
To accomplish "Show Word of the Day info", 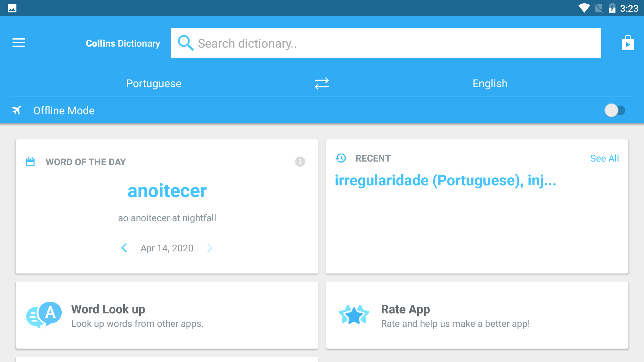I will (300, 162).
